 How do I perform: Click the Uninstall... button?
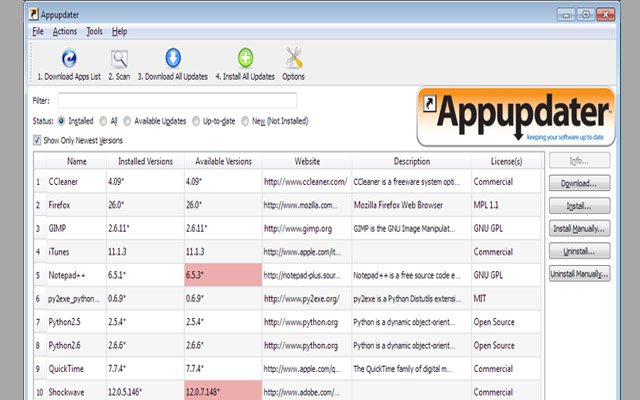tap(578, 250)
